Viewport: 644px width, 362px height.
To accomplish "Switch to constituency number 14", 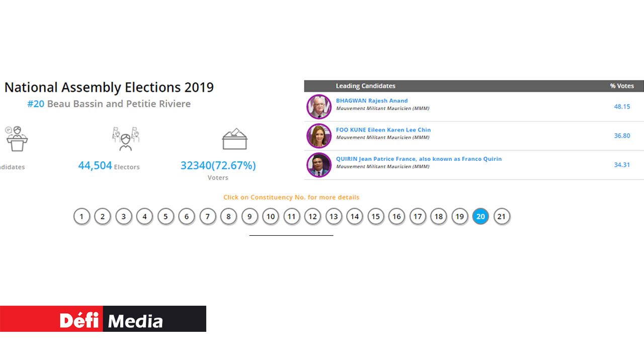I will (x=355, y=217).
